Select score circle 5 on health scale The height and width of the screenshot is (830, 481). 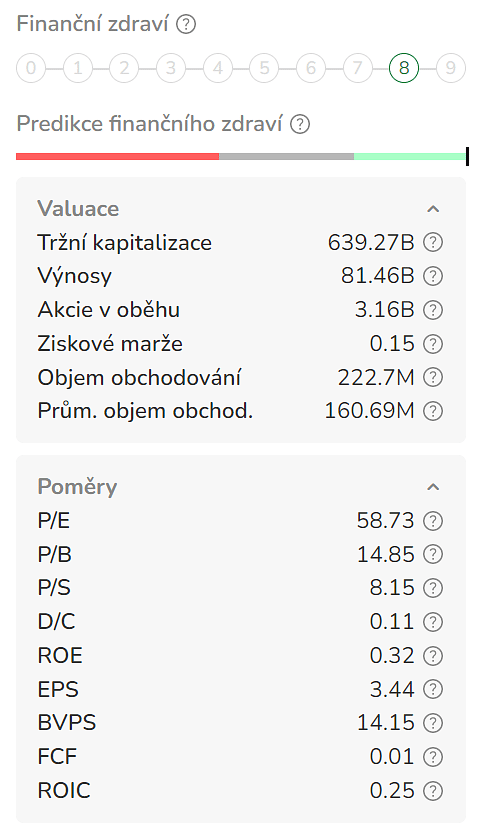coord(264,68)
